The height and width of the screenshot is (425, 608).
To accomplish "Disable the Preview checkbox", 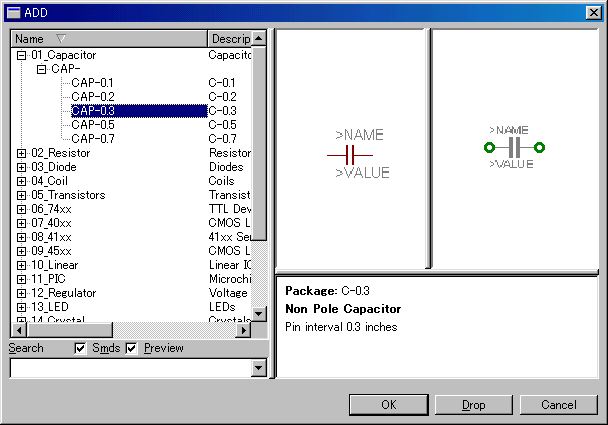I will 131,348.
